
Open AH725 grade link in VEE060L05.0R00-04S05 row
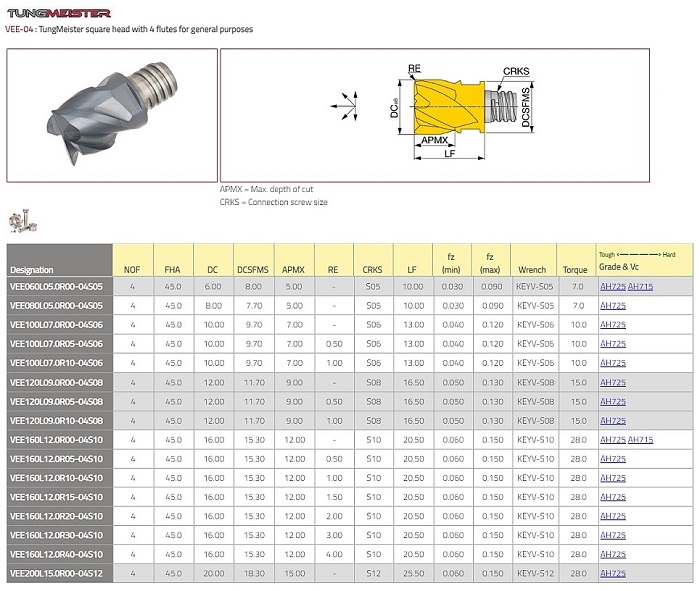click(x=612, y=287)
